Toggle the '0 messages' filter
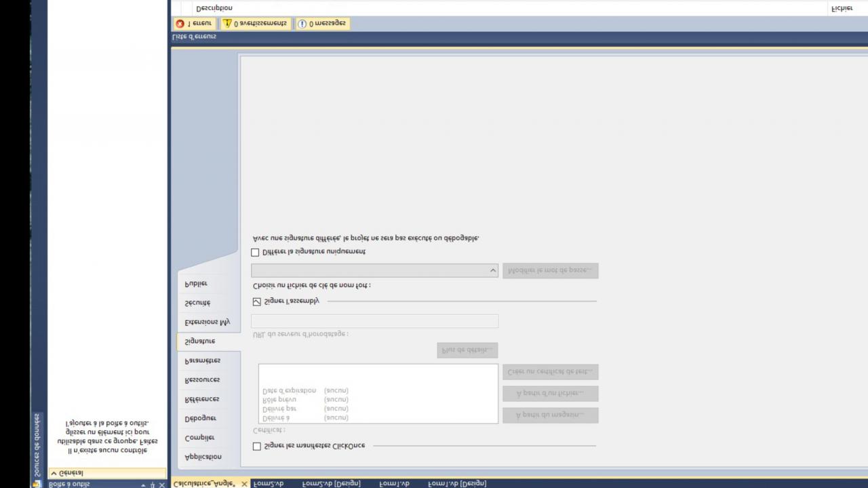This screenshot has height=488, width=868. point(322,23)
